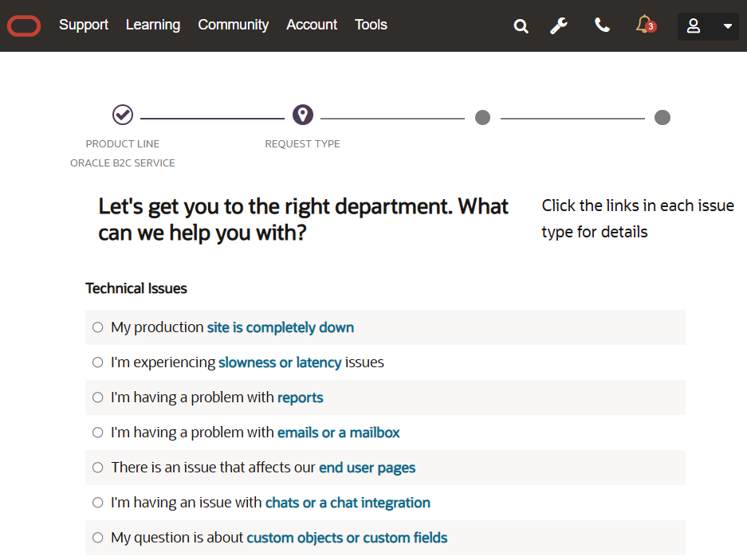Open the Community menu
This screenshot has width=747, height=560.
(x=234, y=25)
